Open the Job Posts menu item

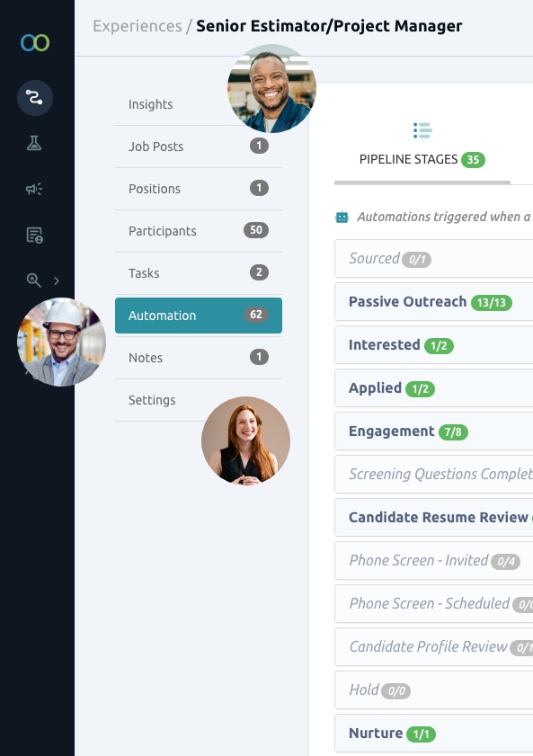point(199,147)
